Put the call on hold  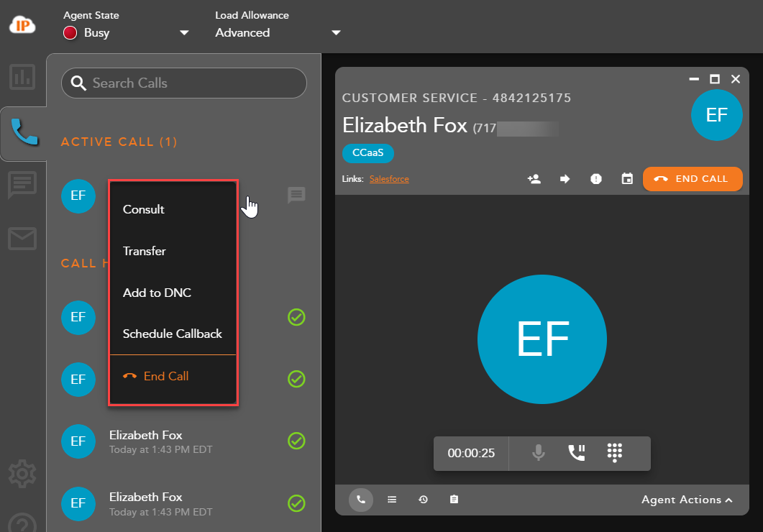point(577,453)
